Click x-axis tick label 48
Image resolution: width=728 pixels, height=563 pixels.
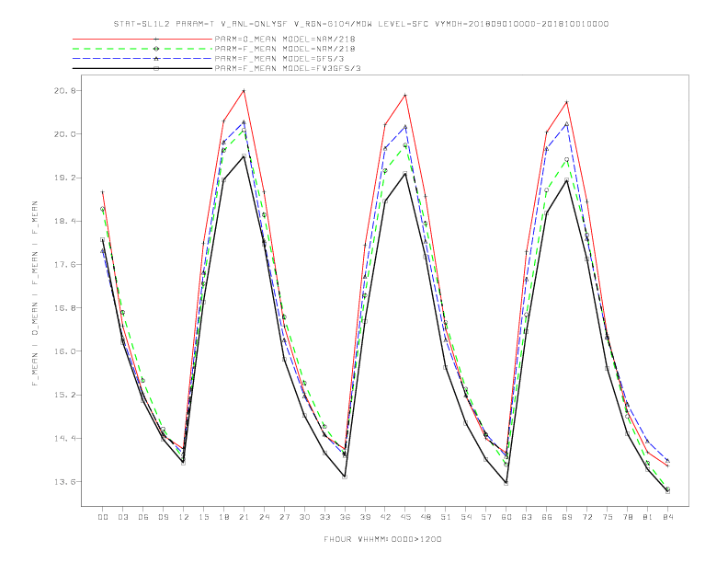(x=426, y=517)
